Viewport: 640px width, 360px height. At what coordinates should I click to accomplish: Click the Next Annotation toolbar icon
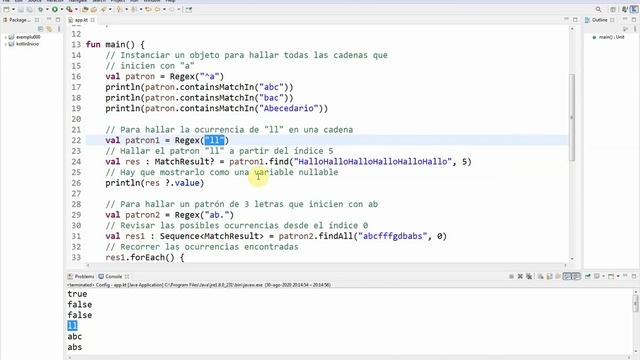pyautogui.click(x=119, y=9)
